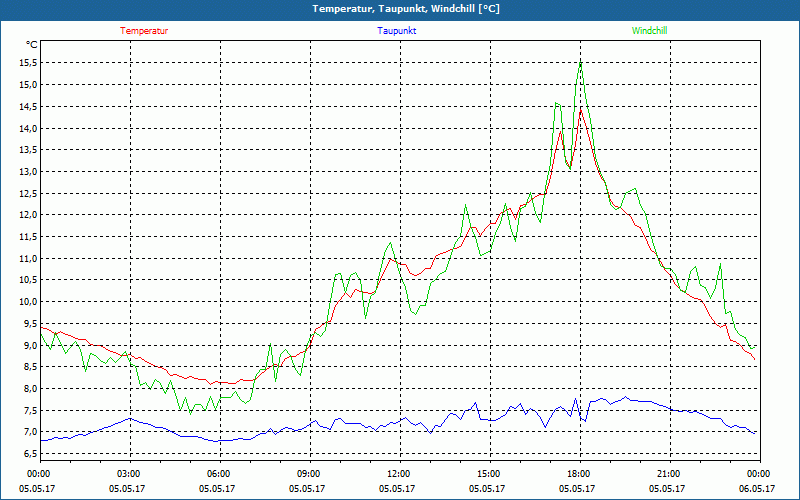Viewport: 800px width, 500px height.
Task: Click the 06.05.17 date label
Action: [x=758, y=488]
